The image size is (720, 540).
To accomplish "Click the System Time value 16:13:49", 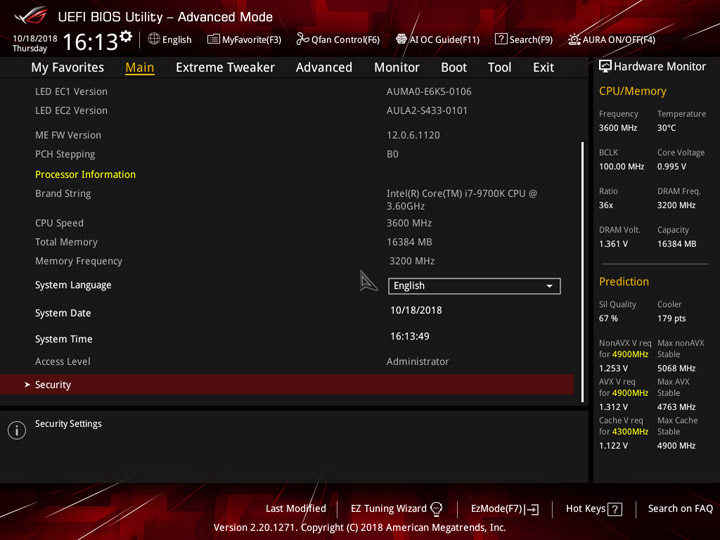I will point(410,336).
